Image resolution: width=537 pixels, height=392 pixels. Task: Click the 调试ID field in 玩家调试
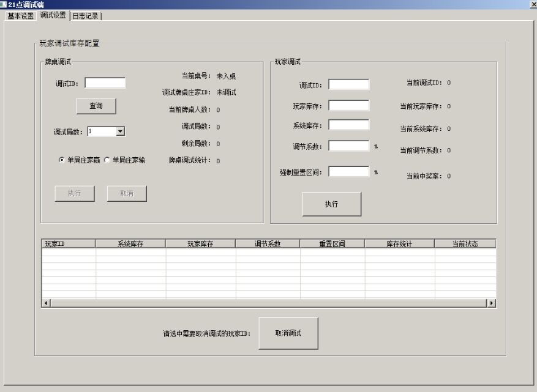tap(348, 85)
